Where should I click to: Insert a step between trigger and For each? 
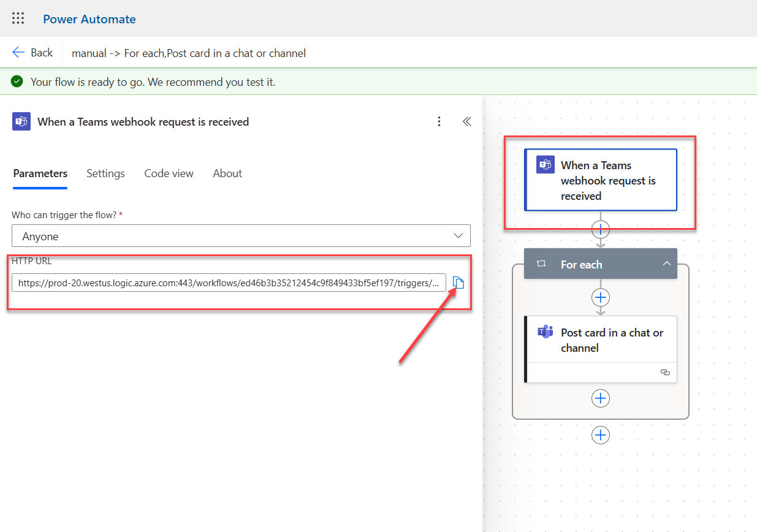601,230
